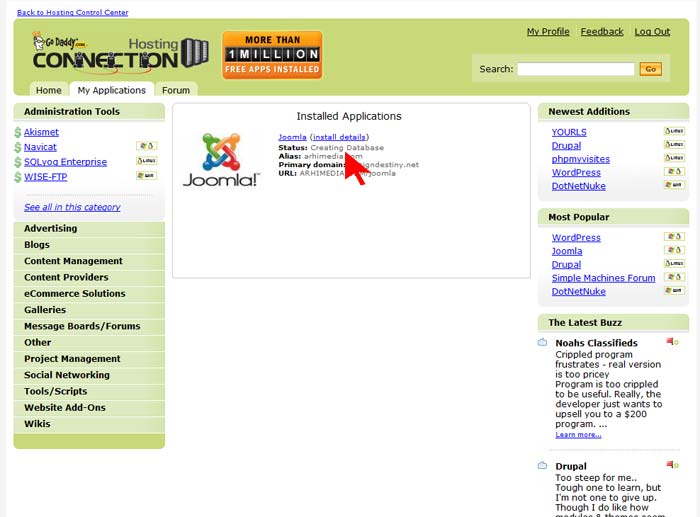Click the dollar icon beside Akismet
Viewport: 700px width, 517px height.
pos(18,132)
